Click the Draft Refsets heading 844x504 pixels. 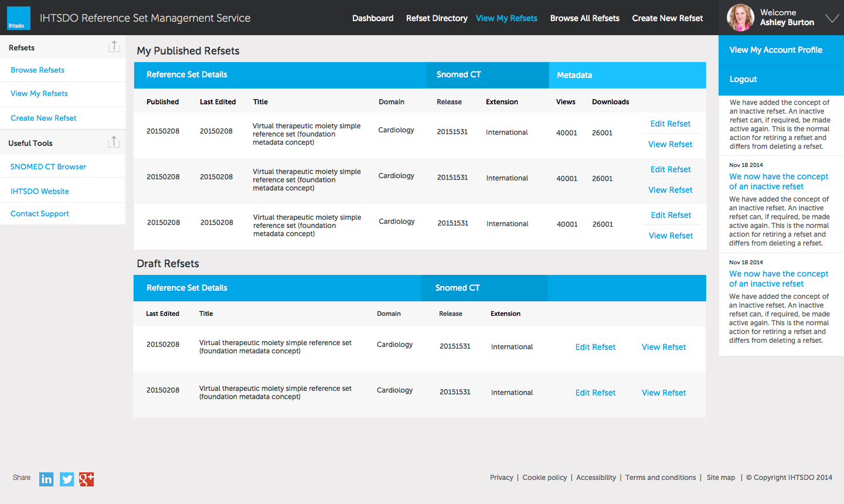(168, 264)
